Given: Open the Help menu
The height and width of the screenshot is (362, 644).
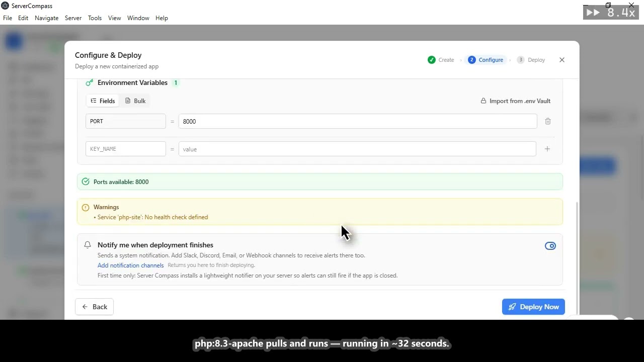Looking at the screenshot, I should [162, 18].
